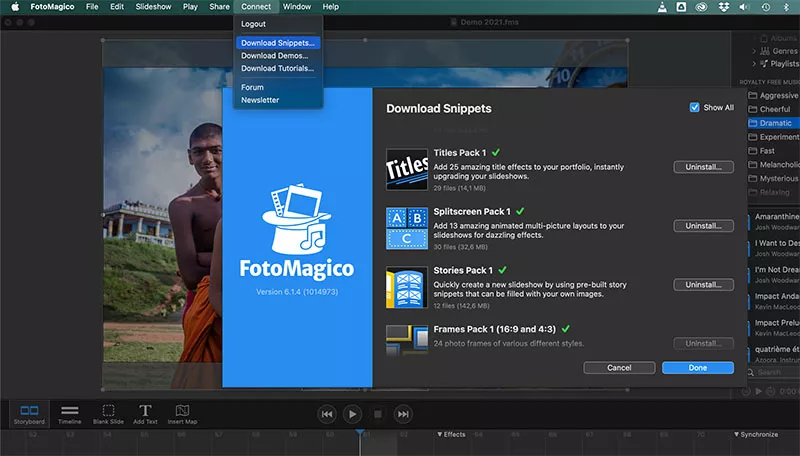Expand the Playlists tree item
The image size is (800, 456).
754,64
